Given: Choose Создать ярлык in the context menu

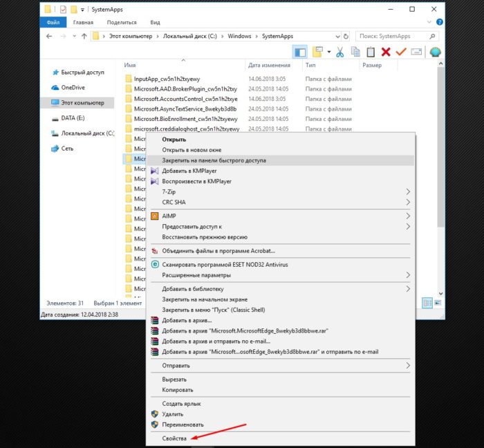Looking at the screenshot, I should (281, 404).
